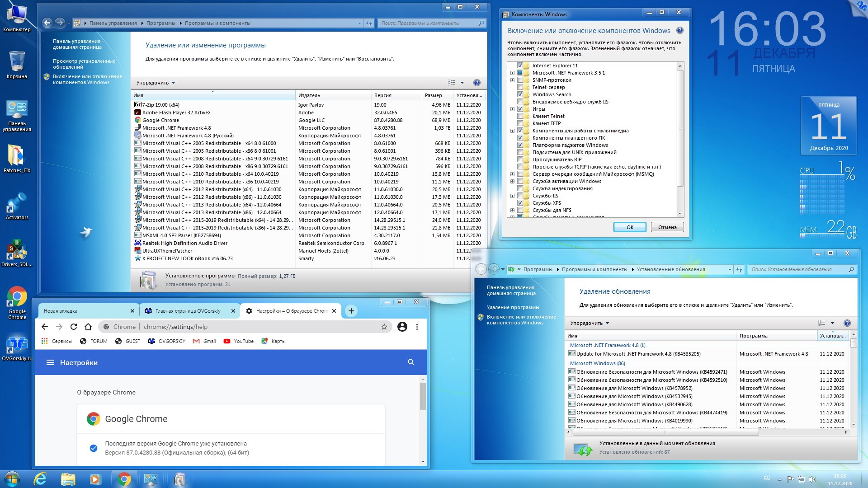868x488 pixels.
Task: Expand the Службы для NFS node
Action: click(512, 210)
